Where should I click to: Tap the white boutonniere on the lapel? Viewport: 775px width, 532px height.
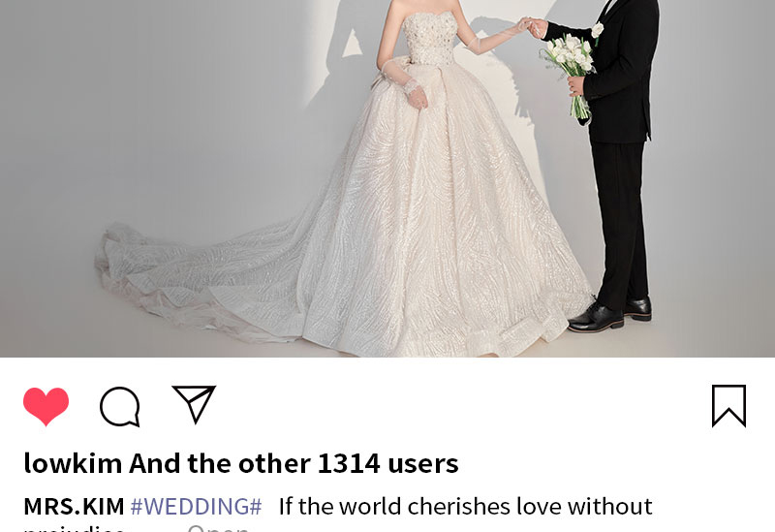pos(597,31)
